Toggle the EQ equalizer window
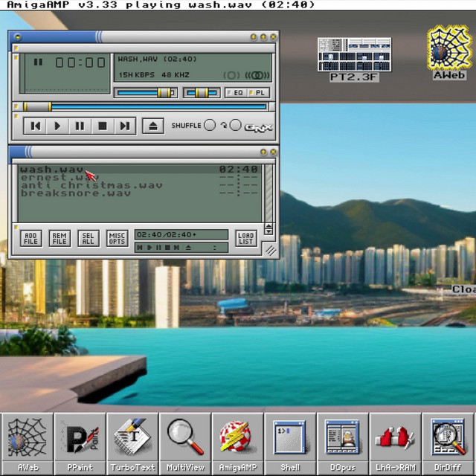 click(x=237, y=93)
